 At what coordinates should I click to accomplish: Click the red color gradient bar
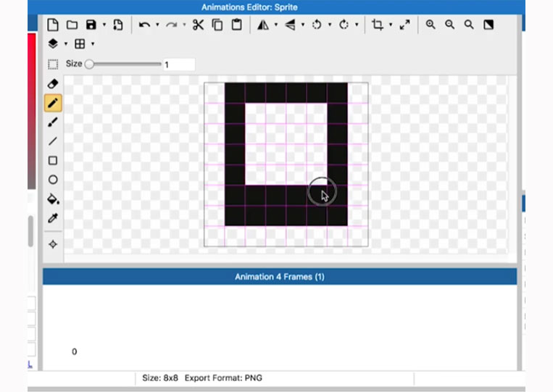(x=32, y=111)
